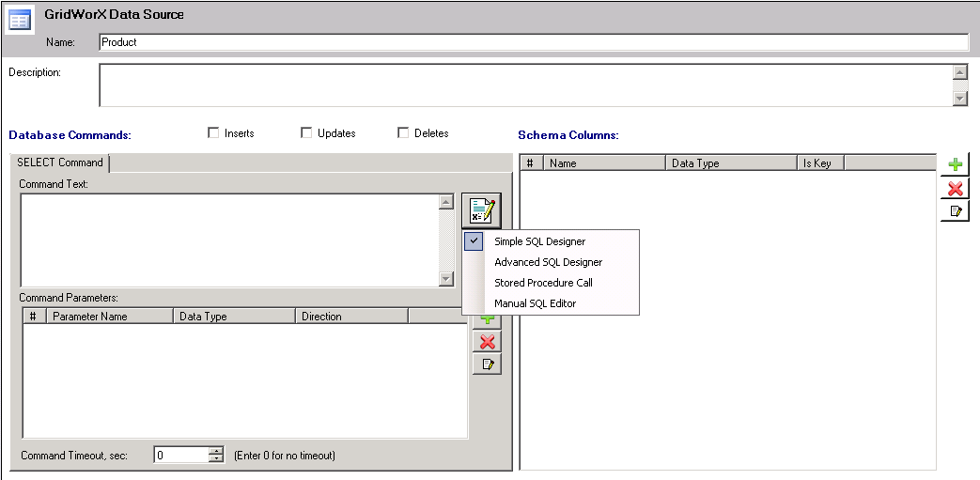Click the Name header in Schema Columns
This screenshot has height=480, width=980.
(x=604, y=163)
